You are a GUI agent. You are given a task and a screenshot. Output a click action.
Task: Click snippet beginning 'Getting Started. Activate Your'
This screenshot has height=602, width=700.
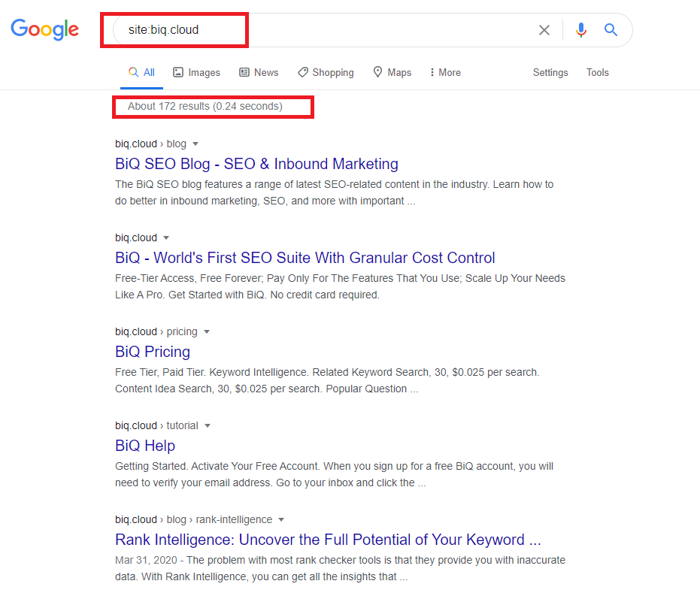click(x=335, y=474)
